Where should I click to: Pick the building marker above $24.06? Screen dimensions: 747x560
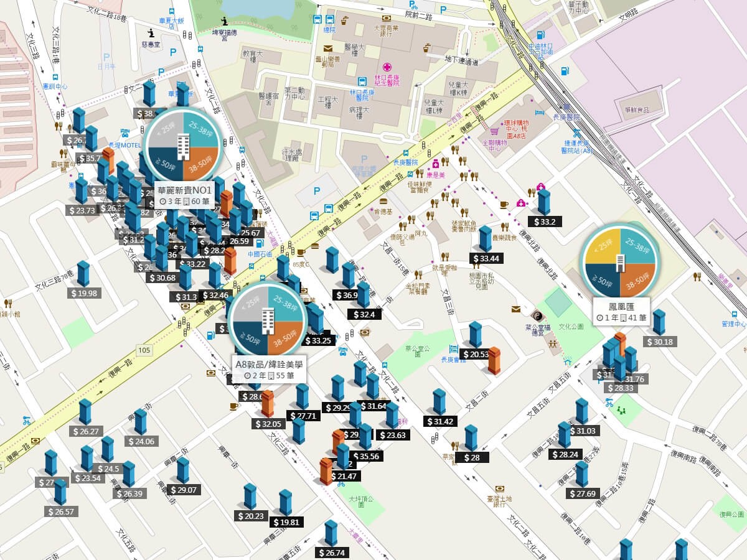pyautogui.click(x=141, y=422)
